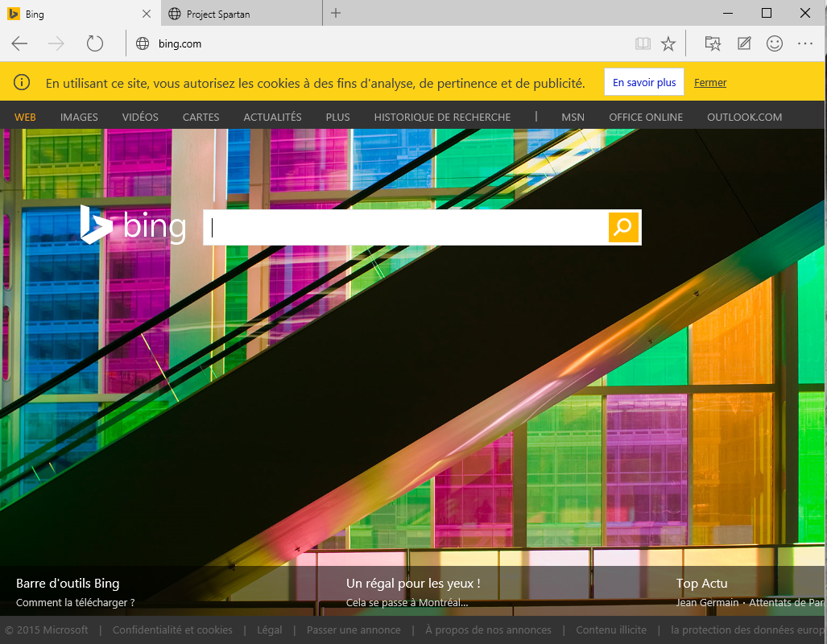Image resolution: width=827 pixels, height=644 pixels.
Task: Click the Contenu illicite footer link
Action: click(x=611, y=630)
